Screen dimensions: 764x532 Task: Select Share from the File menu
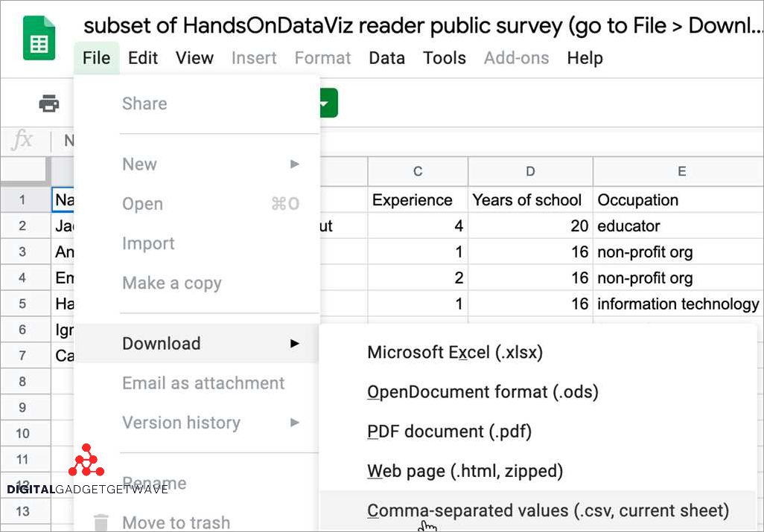[x=144, y=103]
